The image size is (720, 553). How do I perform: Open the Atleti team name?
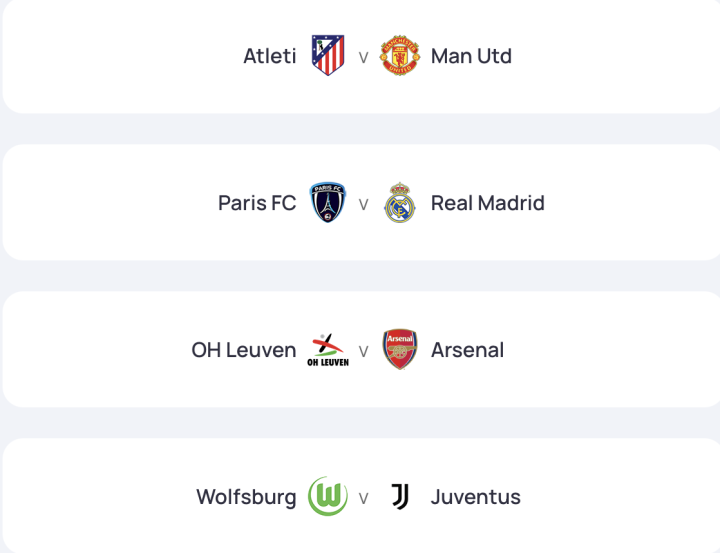[x=270, y=56]
